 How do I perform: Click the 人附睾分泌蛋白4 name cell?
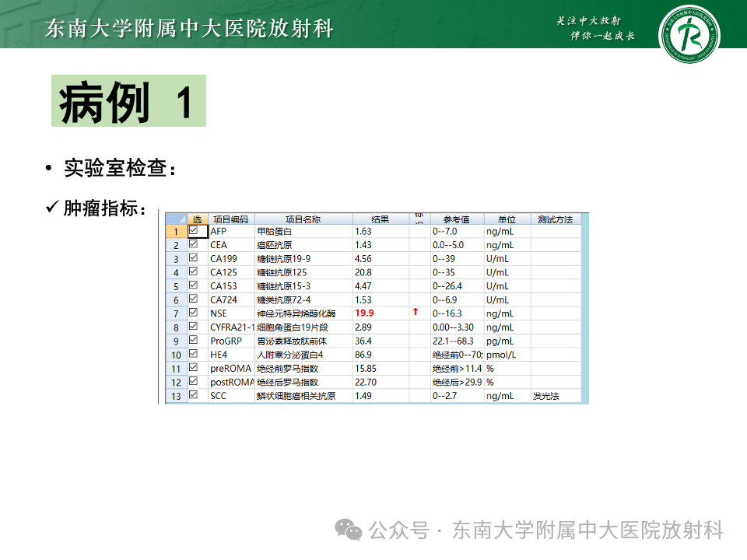[303, 355]
